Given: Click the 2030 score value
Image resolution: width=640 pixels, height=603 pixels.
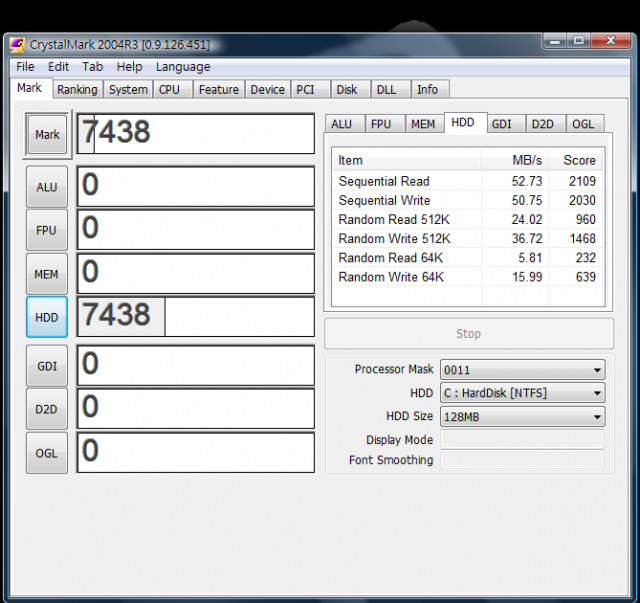Looking at the screenshot, I should pos(582,200).
